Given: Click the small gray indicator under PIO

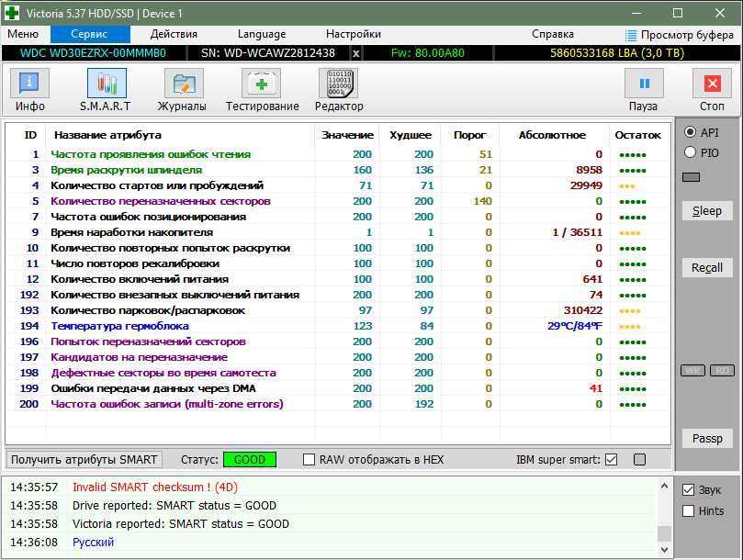Looking at the screenshot, I should [691, 177].
